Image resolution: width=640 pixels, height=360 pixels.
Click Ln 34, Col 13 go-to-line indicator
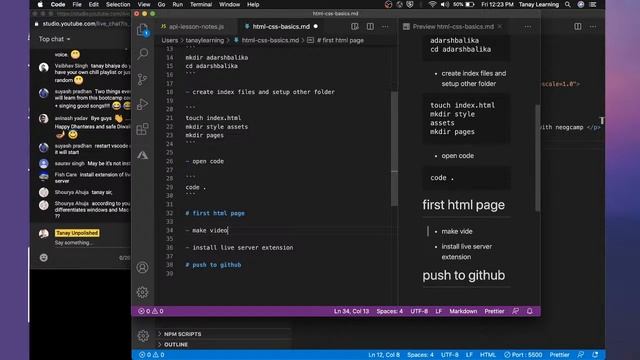351,311
